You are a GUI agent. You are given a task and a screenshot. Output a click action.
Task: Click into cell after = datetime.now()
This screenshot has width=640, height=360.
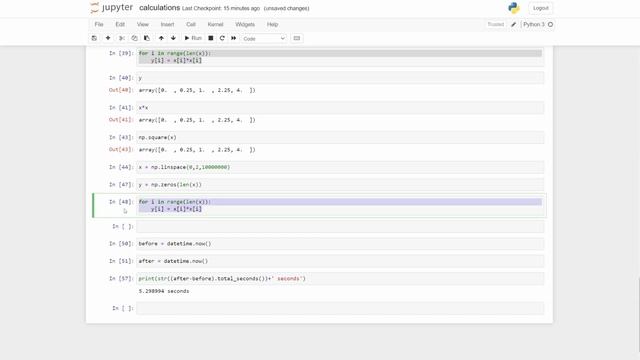[340, 261]
